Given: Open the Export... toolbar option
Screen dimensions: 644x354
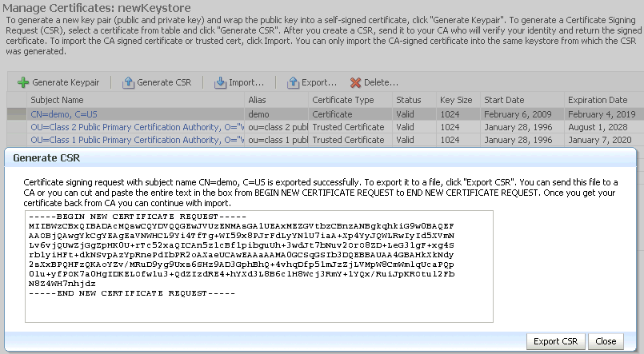Looking at the screenshot, I should (x=319, y=82).
